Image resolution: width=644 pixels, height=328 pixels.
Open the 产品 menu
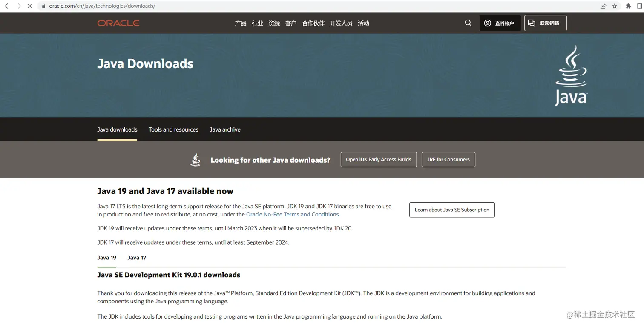(x=241, y=23)
